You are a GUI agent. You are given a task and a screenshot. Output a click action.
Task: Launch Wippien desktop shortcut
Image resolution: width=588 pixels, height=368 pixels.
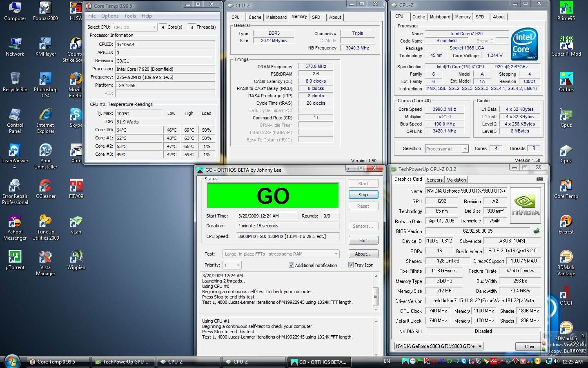76,260
